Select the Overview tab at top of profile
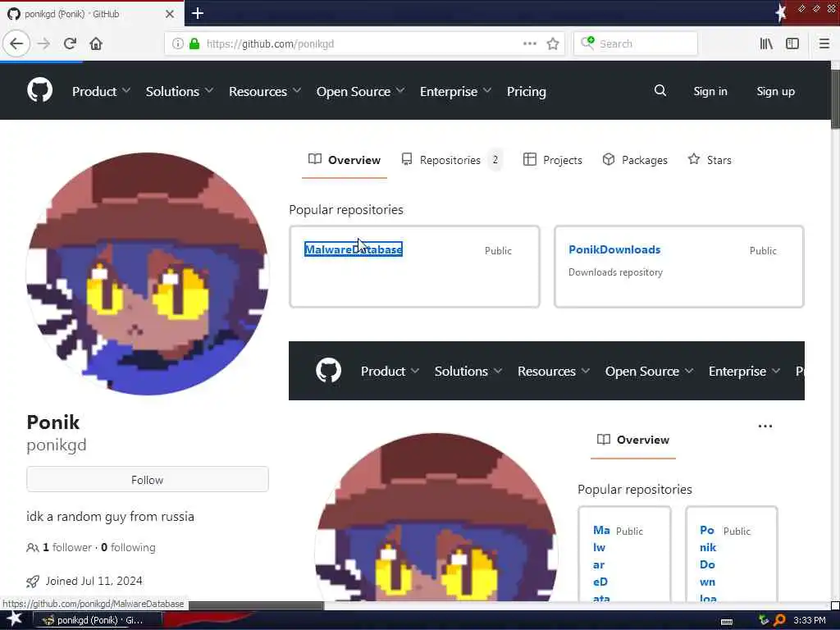This screenshot has width=840, height=630. 345,160
